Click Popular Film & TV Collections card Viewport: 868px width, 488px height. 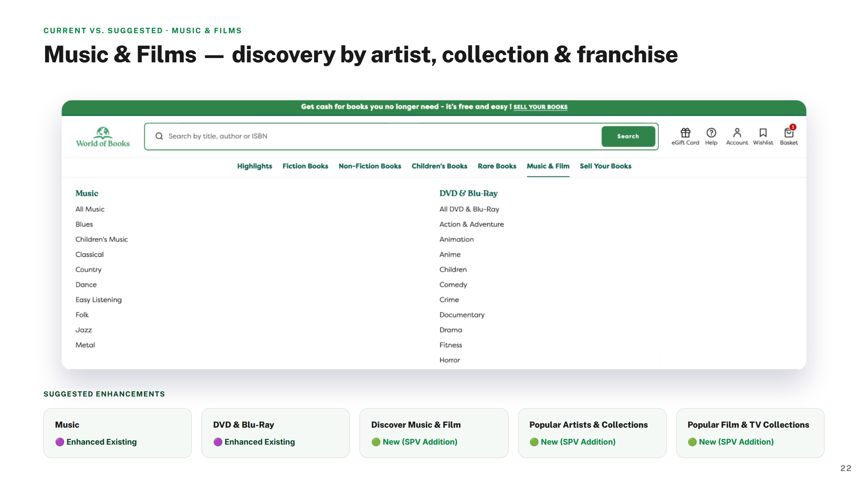(750, 433)
